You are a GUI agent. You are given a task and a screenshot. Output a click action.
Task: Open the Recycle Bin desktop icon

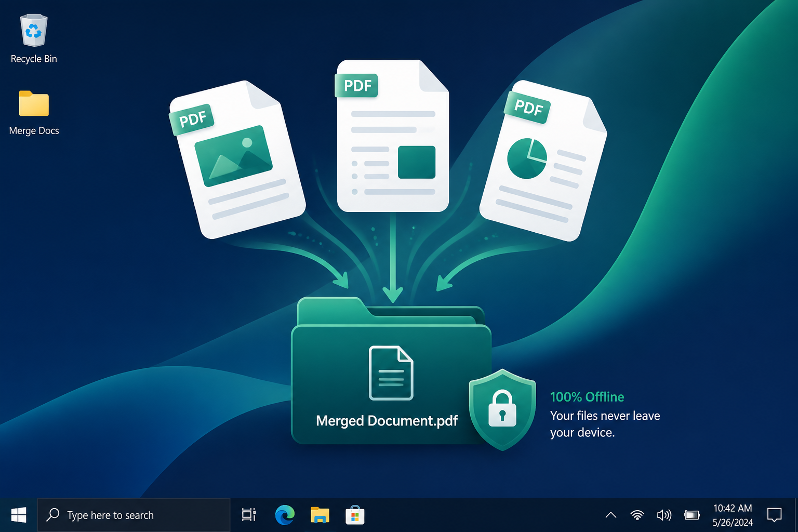point(34,31)
